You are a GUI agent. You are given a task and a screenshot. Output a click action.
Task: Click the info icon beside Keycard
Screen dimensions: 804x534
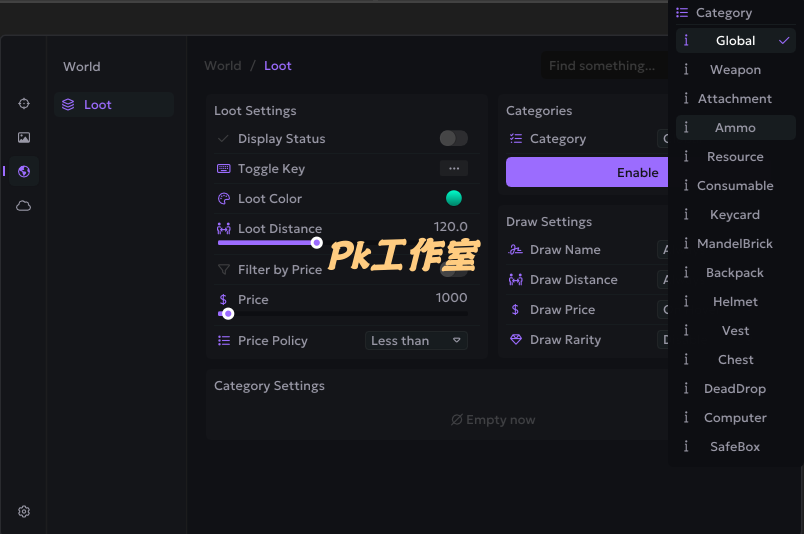pyautogui.click(x=686, y=214)
